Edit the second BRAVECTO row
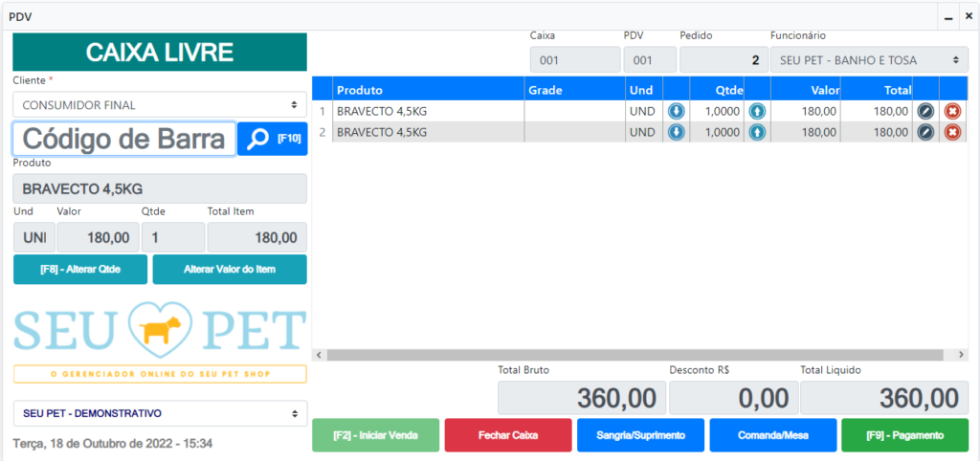Image resolution: width=980 pixels, height=461 pixels. click(925, 132)
